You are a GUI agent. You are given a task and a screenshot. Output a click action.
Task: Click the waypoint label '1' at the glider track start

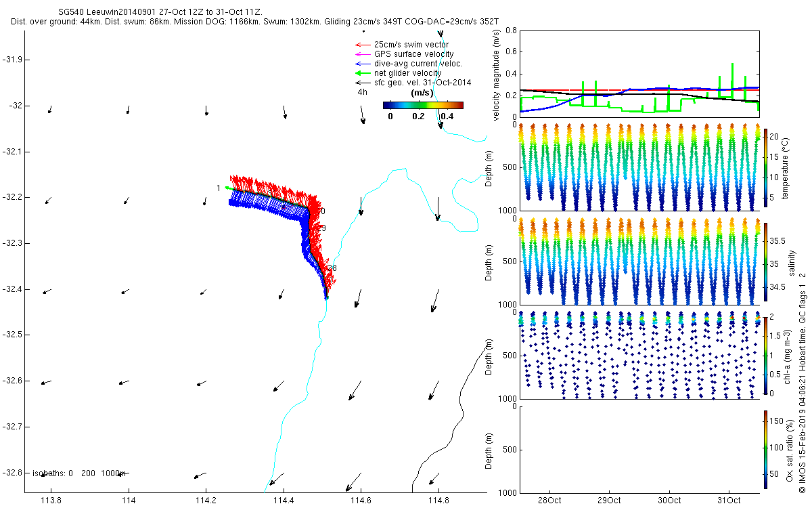click(218, 188)
